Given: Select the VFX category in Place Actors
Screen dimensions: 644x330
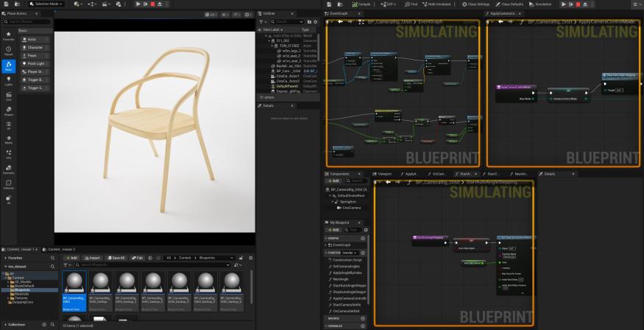Looking at the screenshot, I should pos(9,155).
